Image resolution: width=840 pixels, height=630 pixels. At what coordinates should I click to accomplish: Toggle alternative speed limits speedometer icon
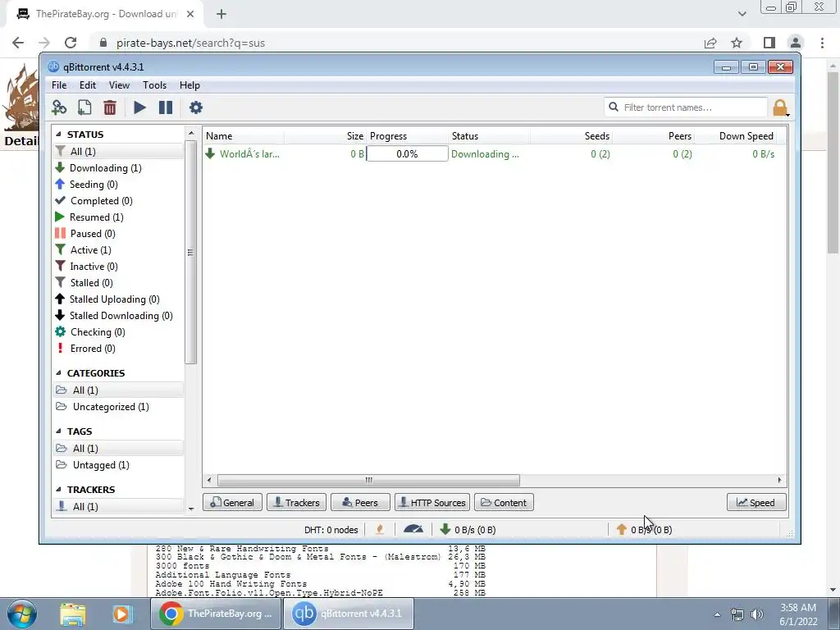click(x=413, y=530)
